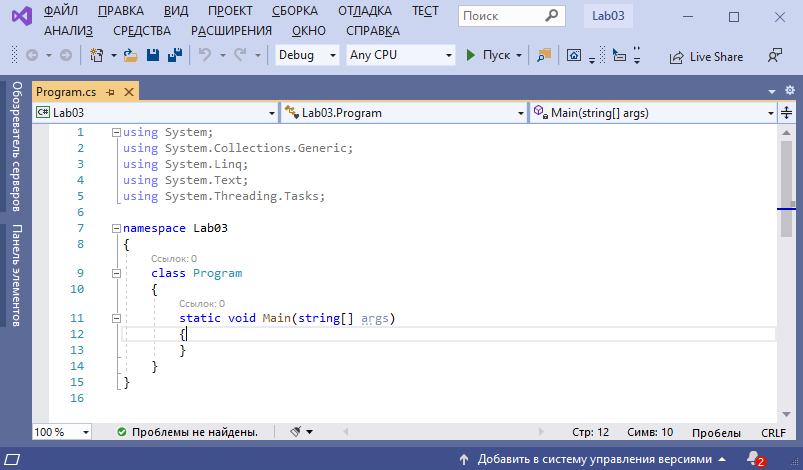Click the Save floppy disk icon
Viewport: 803px width, 470px height.
(x=153, y=55)
